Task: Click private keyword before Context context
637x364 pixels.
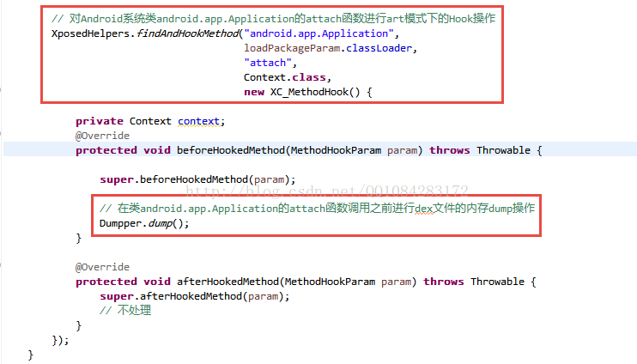Action: click(100, 121)
